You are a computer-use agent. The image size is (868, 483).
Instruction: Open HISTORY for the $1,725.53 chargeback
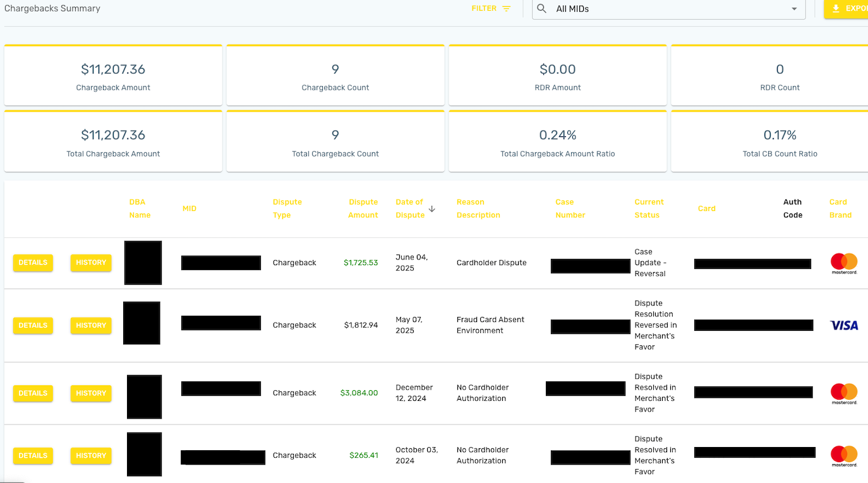pos(91,263)
